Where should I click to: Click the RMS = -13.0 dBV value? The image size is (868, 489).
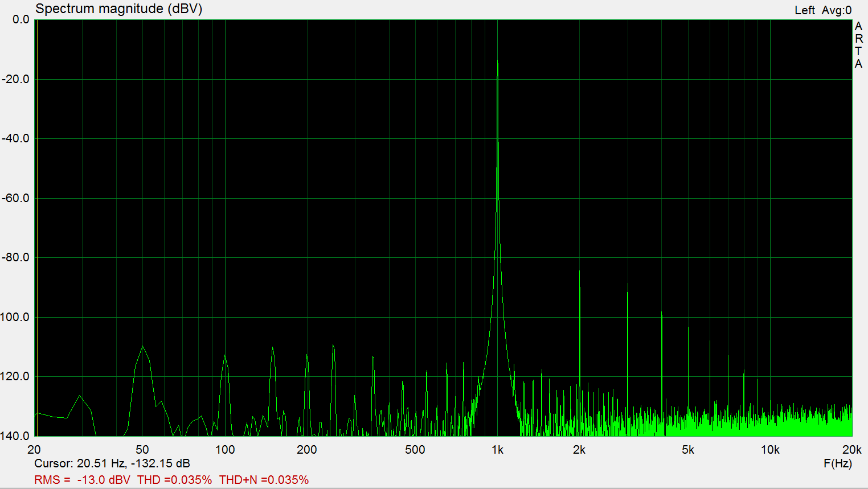[x=83, y=480]
